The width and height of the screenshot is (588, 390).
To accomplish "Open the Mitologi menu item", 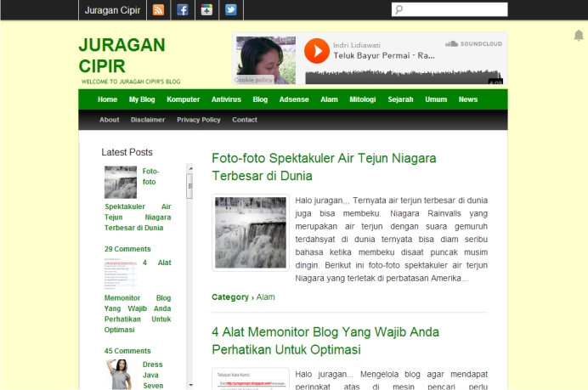I will click(x=363, y=99).
